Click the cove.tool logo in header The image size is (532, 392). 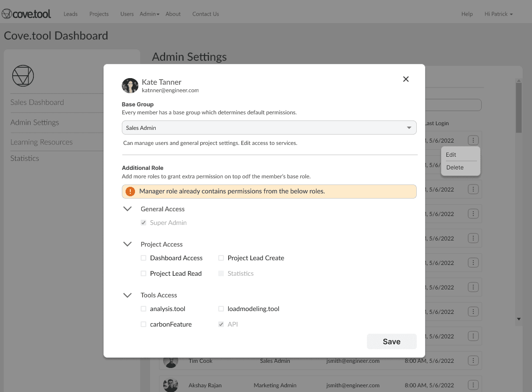[26, 14]
